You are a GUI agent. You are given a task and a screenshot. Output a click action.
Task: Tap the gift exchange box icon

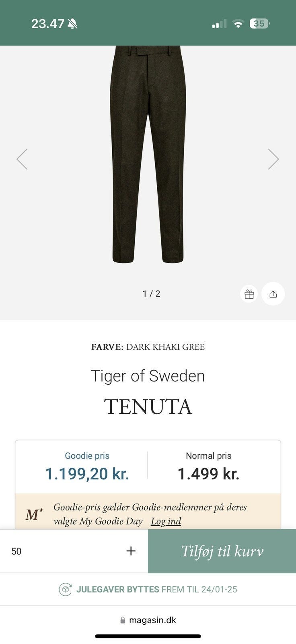pos(65,589)
